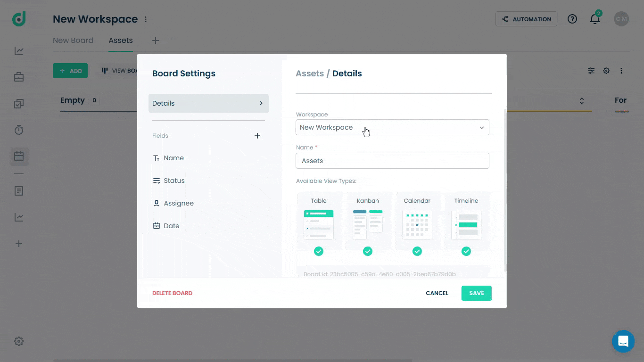Open the notifications bell
644x362 pixels.
[x=595, y=19]
